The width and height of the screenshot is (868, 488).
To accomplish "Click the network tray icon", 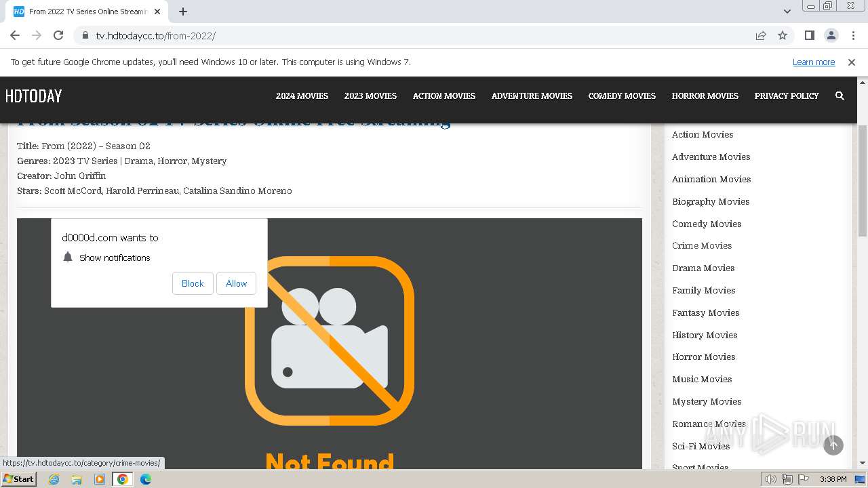I will [x=787, y=479].
